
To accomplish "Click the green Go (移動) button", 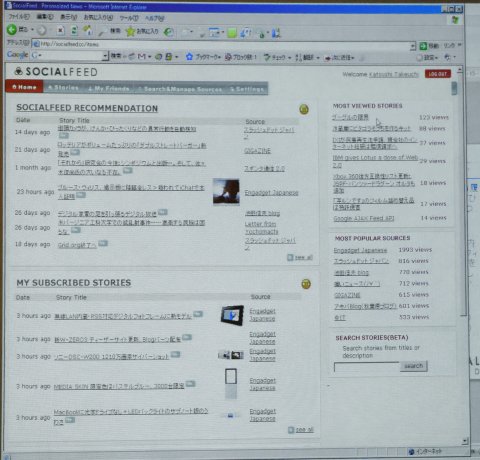I will click(429, 46).
